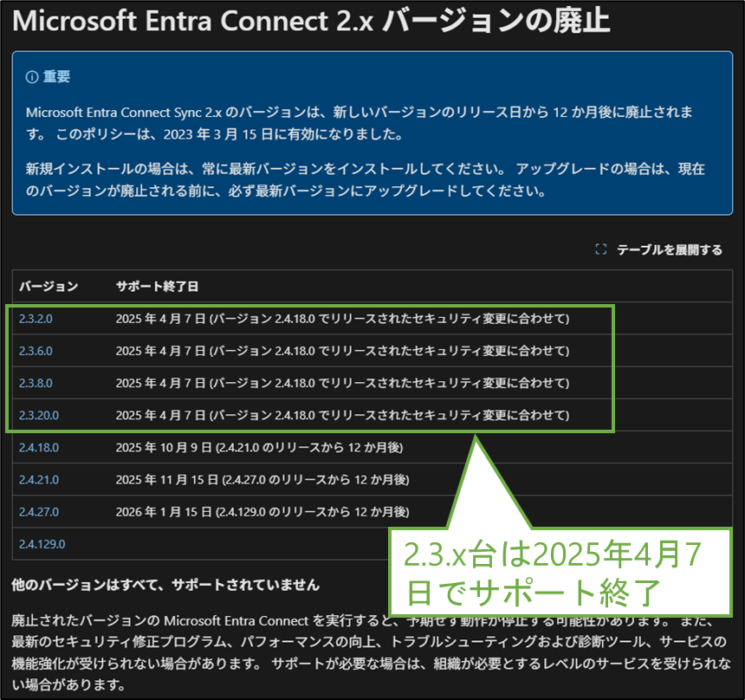The width and height of the screenshot is (745, 700).
Task: Open the 2.4.129.0 version link
Action: coord(42,545)
